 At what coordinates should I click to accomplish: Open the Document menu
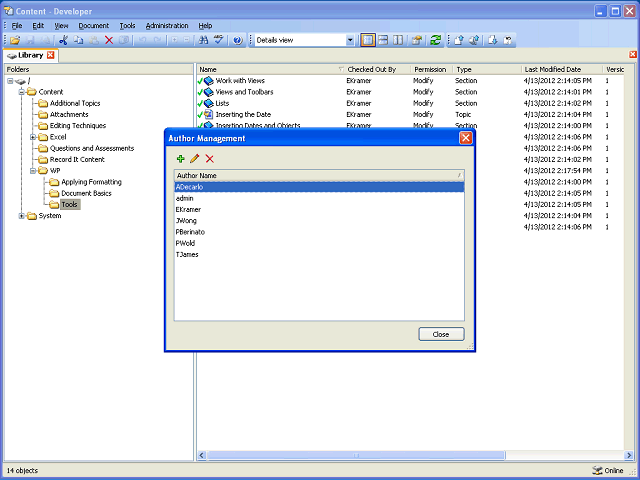[93, 26]
